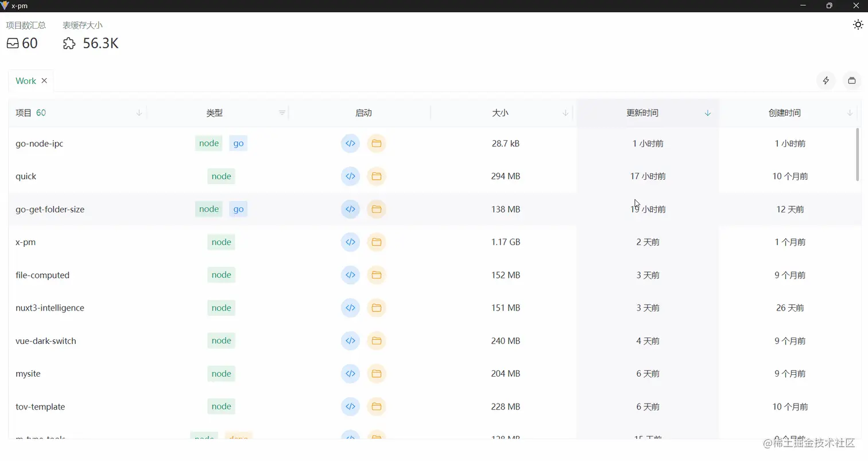Click the 12 天前 creation time
Viewport: 868px width, 461px height.
pos(790,209)
